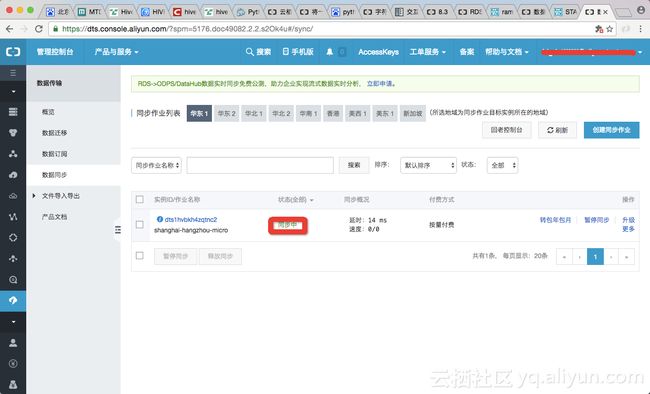Click the translate icon in the address bar
The image size is (650, 394).
(599, 29)
